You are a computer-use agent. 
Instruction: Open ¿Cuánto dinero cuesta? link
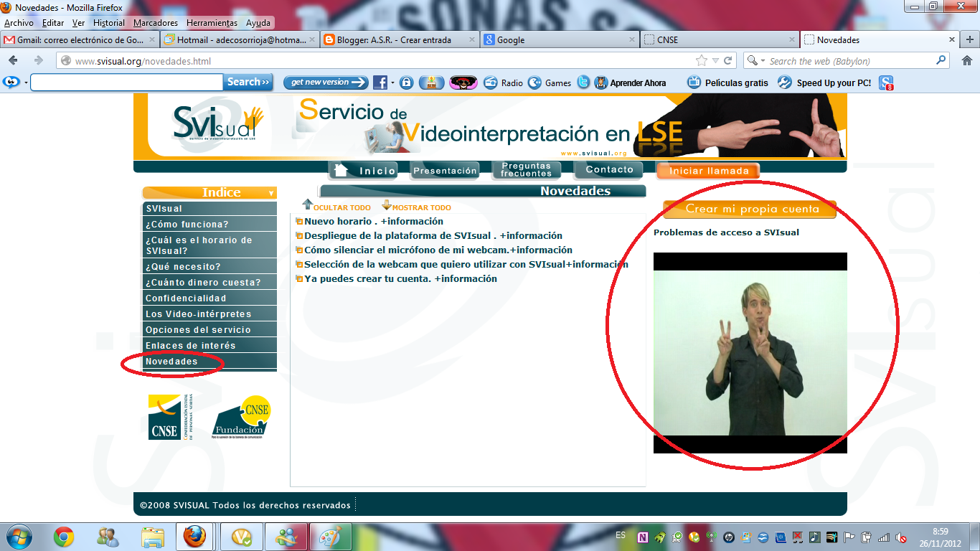click(x=209, y=283)
